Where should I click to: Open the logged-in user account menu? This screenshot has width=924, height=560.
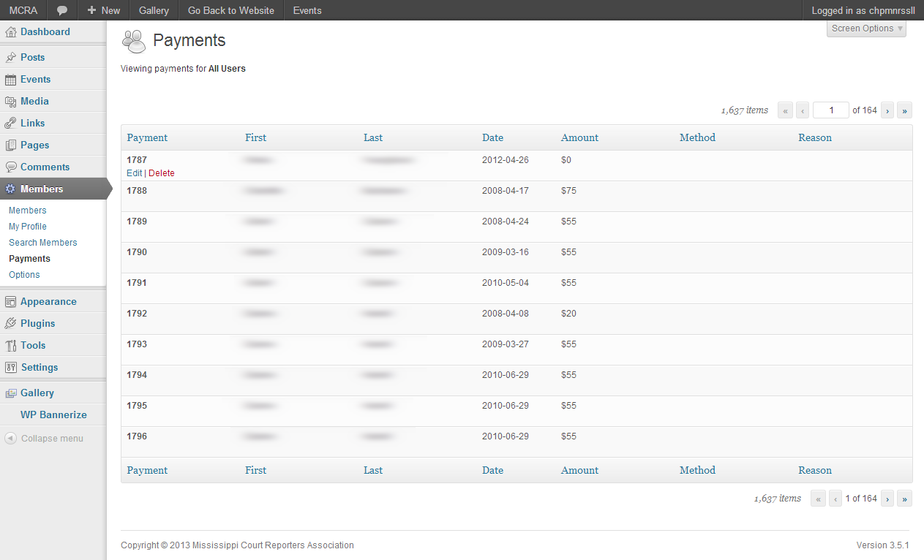point(863,10)
